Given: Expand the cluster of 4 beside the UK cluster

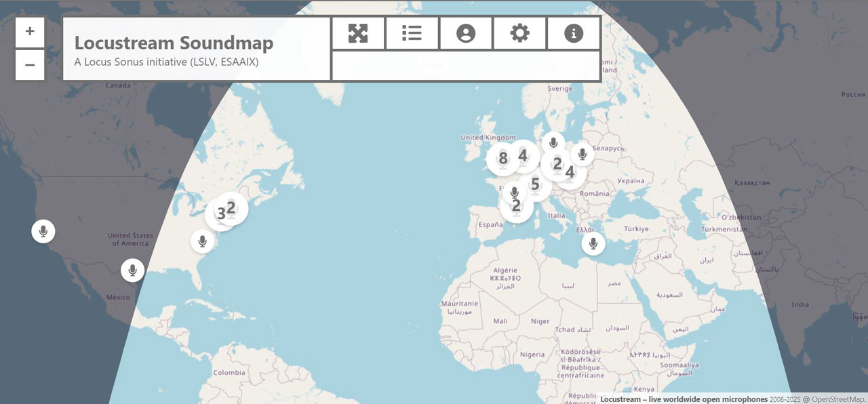Looking at the screenshot, I should [x=523, y=155].
